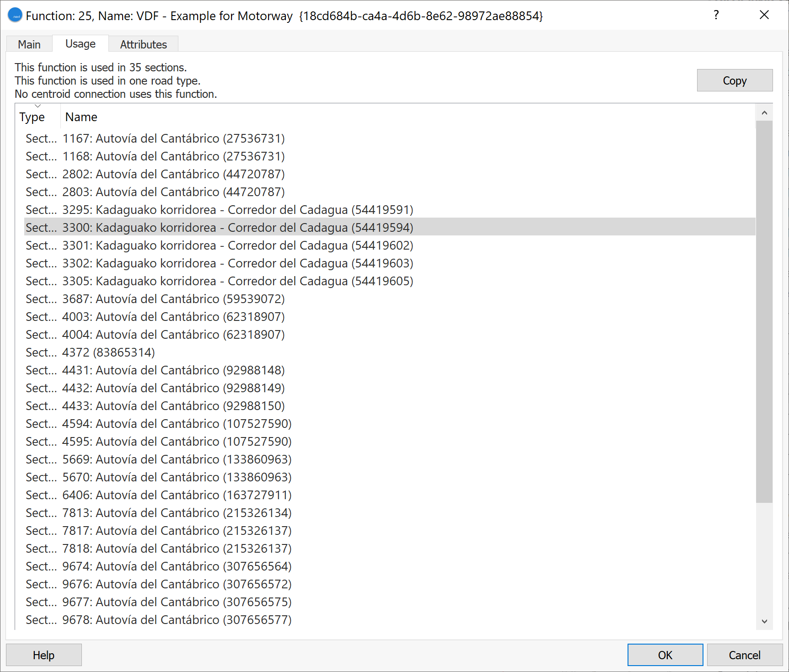The width and height of the screenshot is (789, 672).
Task: Select the Usage tab
Action: coord(81,44)
